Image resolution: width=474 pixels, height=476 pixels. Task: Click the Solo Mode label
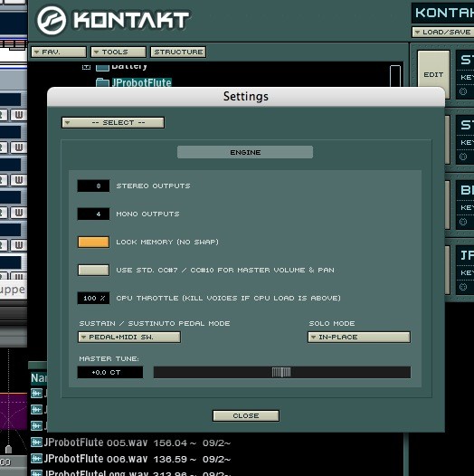pos(332,324)
